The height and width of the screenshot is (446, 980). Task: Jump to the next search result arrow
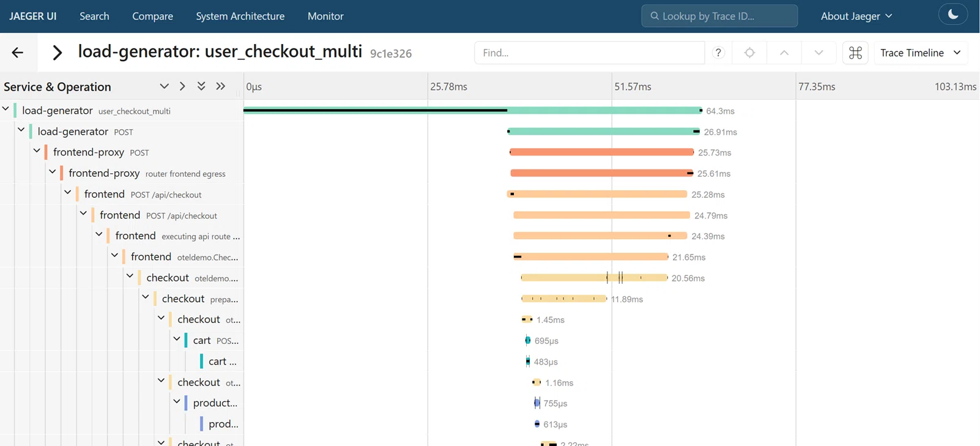[x=819, y=53]
